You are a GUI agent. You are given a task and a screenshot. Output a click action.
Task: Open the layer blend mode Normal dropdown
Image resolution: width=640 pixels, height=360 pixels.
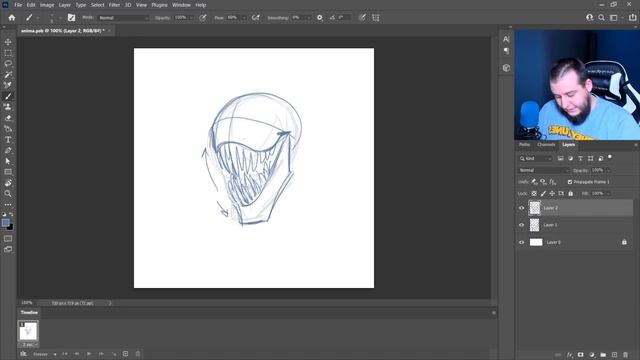click(x=544, y=170)
